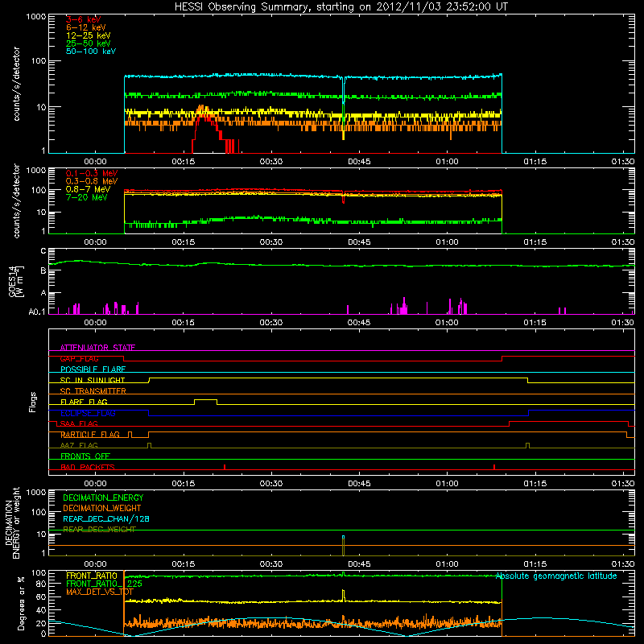The height and width of the screenshot is (644, 644).
Task: Click the 0.8-7 MeV legend entry
Action: [88, 189]
